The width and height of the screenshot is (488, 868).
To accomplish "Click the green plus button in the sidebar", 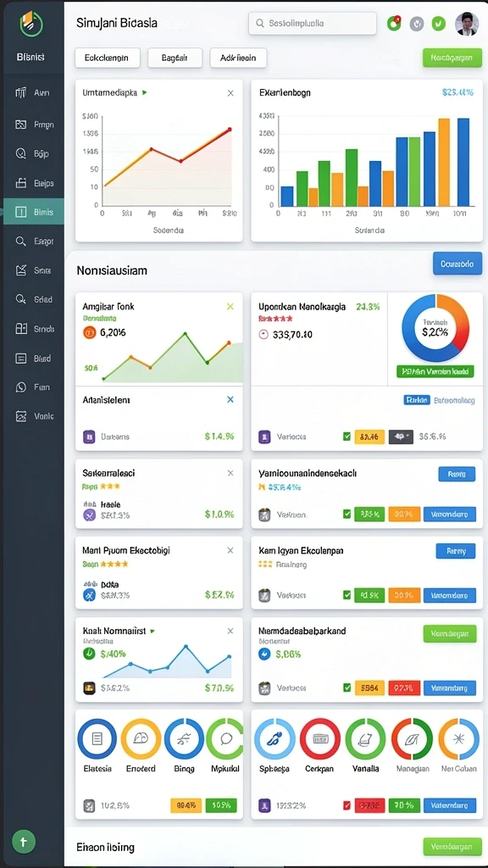I will [23, 842].
